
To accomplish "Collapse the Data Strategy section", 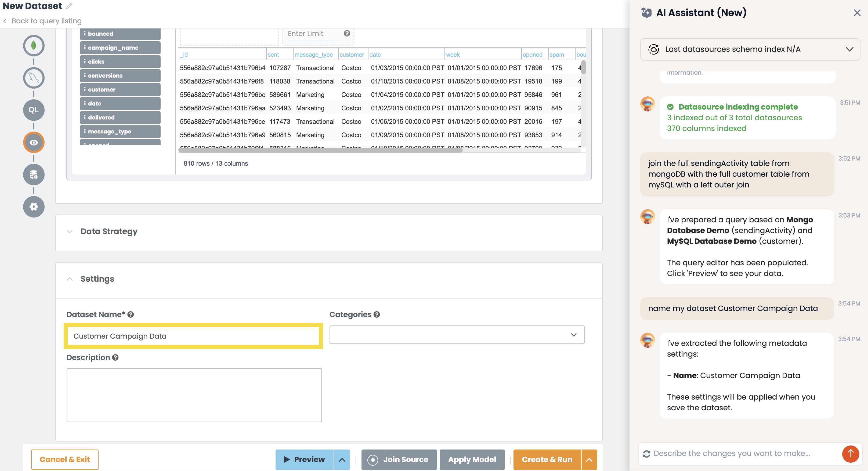I will click(70, 231).
